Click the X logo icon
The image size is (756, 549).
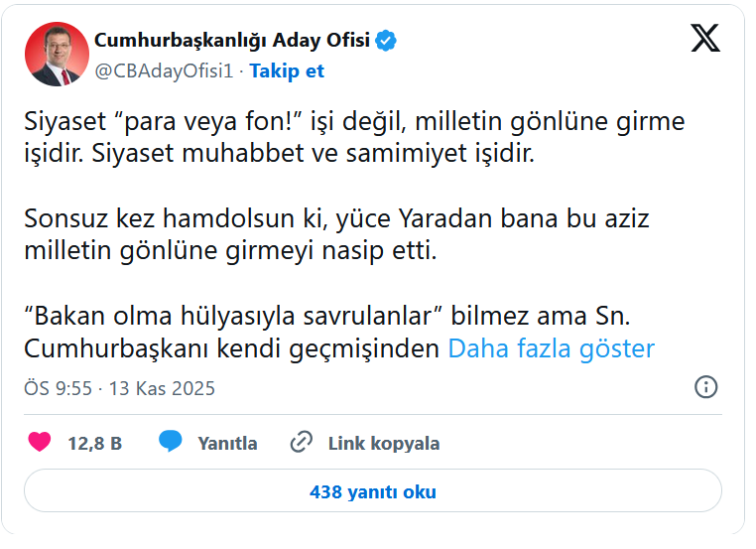pyautogui.click(x=705, y=39)
